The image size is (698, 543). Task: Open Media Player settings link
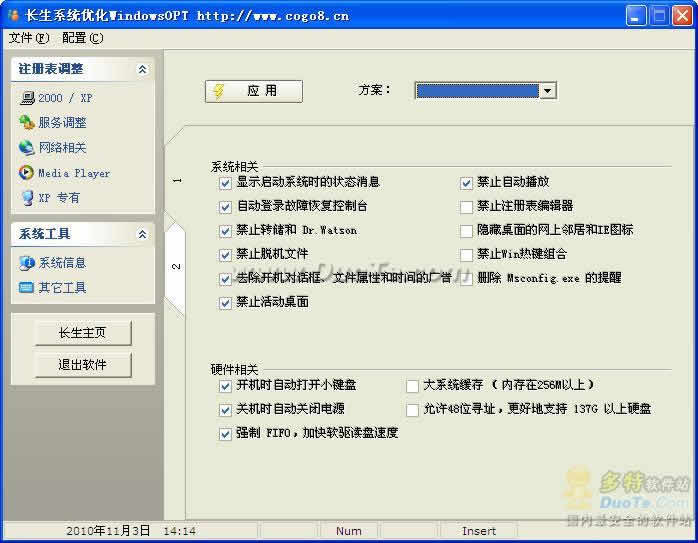click(x=74, y=173)
